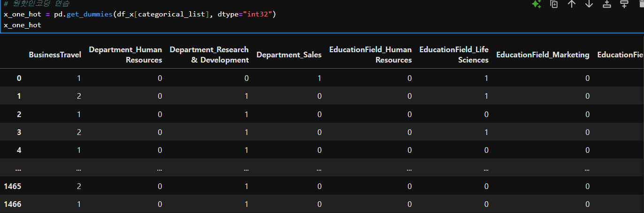Select the Department_Sales column header
Image resolution: width=644 pixels, height=213 pixels.
pyautogui.click(x=289, y=55)
